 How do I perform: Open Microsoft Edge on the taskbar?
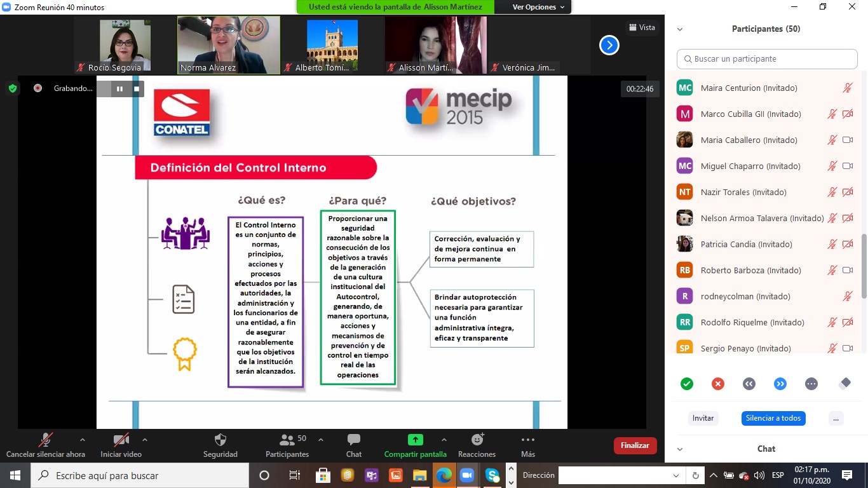click(444, 475)
